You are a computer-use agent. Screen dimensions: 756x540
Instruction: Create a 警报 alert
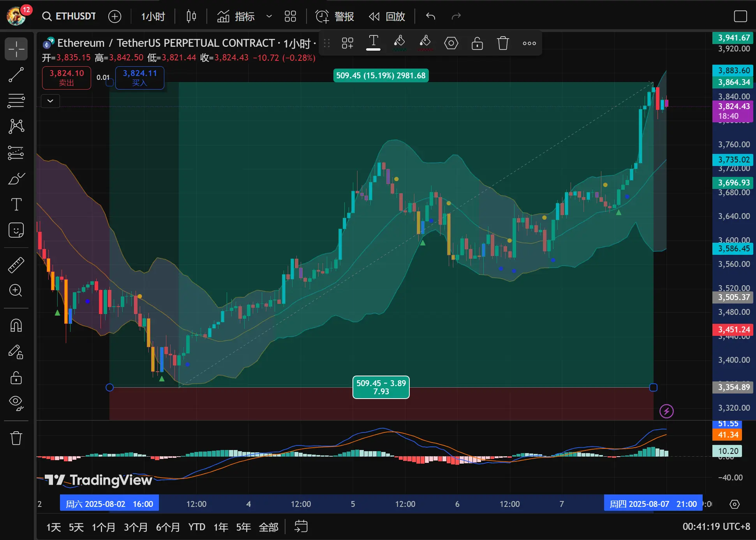(x=335, y=16)
